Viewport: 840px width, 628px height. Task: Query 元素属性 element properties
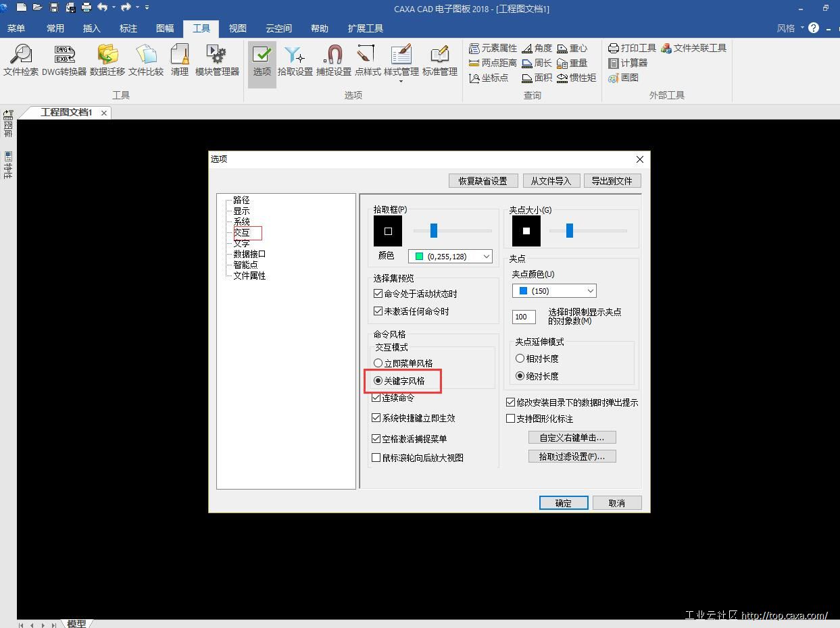click(x=493, y=49)
